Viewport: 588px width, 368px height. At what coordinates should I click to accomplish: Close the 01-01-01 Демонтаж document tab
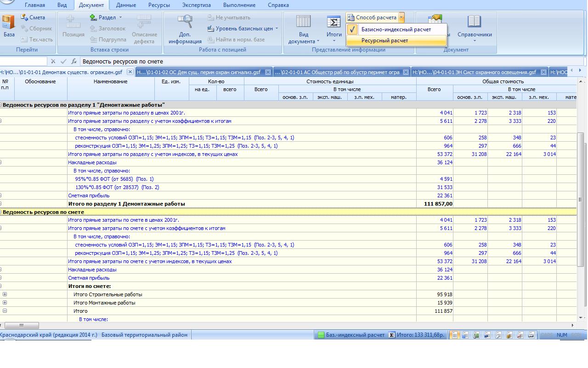coord(130,72)
